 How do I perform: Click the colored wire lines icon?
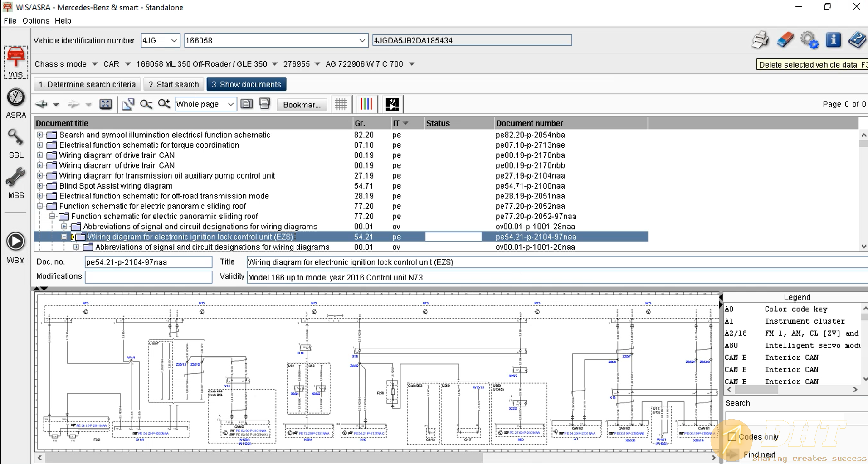(x=366, y=104)
